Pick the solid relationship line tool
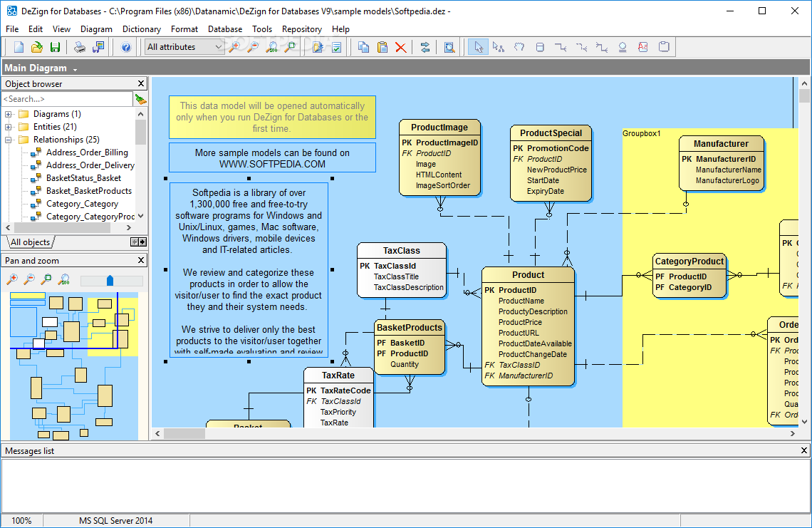The image size is (812, 528). pos(561,47)
